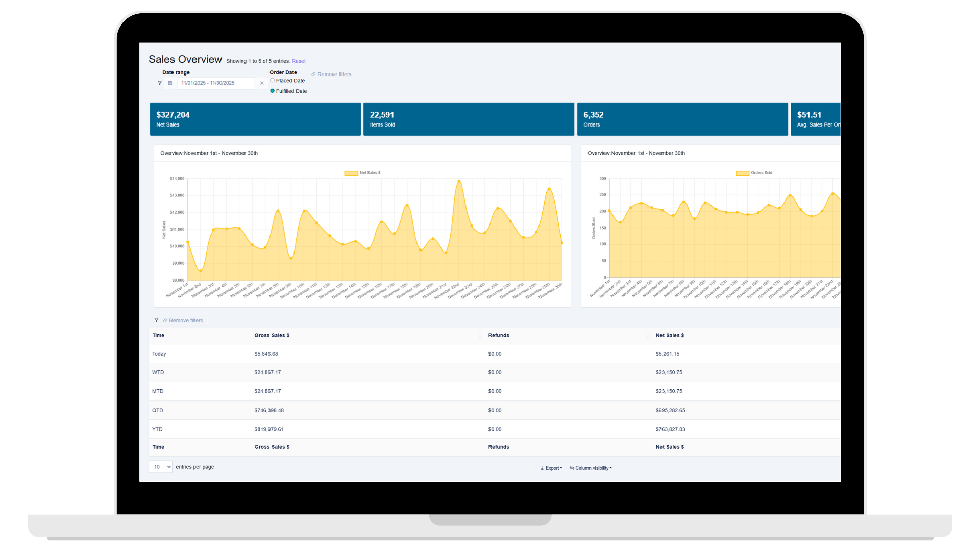The height and width of the screenshot is (551, 980).
Task: Clear the date range with X icon
Action: [x=262, y=83]
